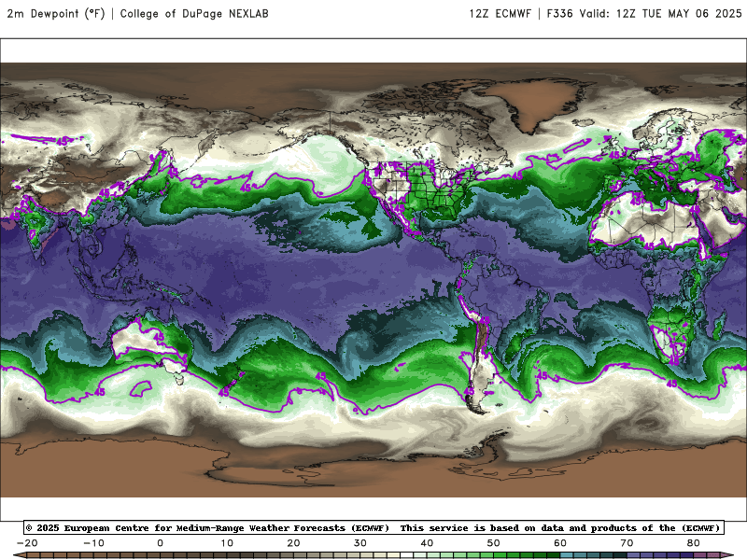Click the 70 color scale label

[x=627, y=543]
